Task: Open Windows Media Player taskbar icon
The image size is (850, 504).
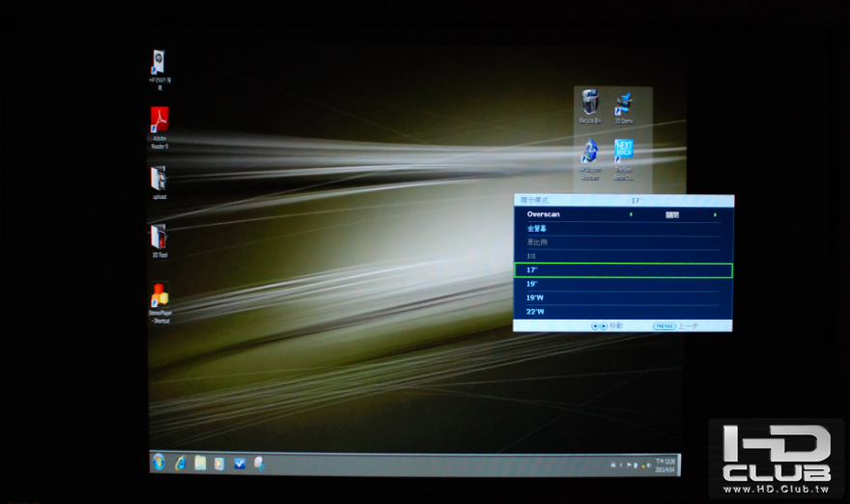Action: [219, 463]
